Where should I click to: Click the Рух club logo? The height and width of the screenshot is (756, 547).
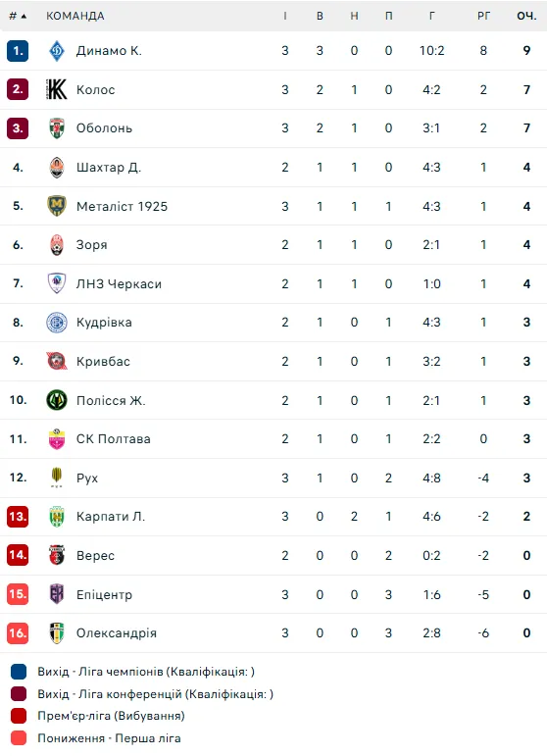tap(57, 478)
